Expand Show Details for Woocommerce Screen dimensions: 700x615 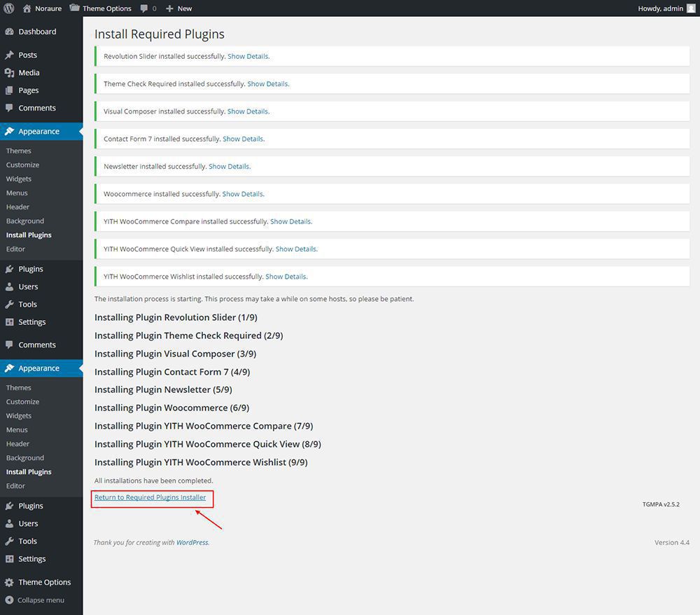243,194
